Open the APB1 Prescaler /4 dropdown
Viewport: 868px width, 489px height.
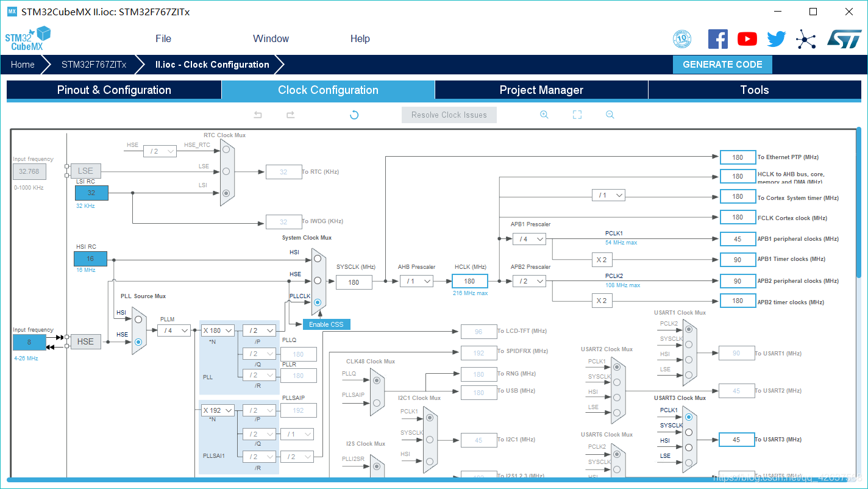tap(529, 239)
